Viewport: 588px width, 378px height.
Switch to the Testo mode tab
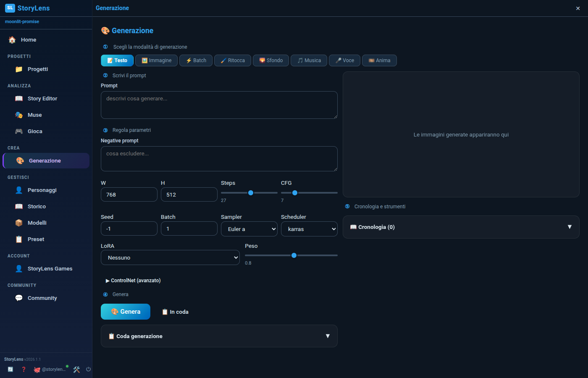pos(117,60)
